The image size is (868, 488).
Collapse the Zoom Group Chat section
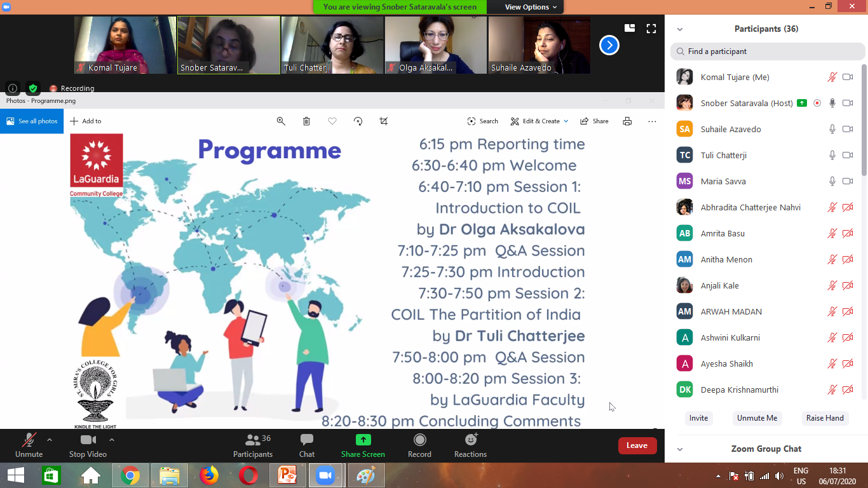(x=679, y=449)
